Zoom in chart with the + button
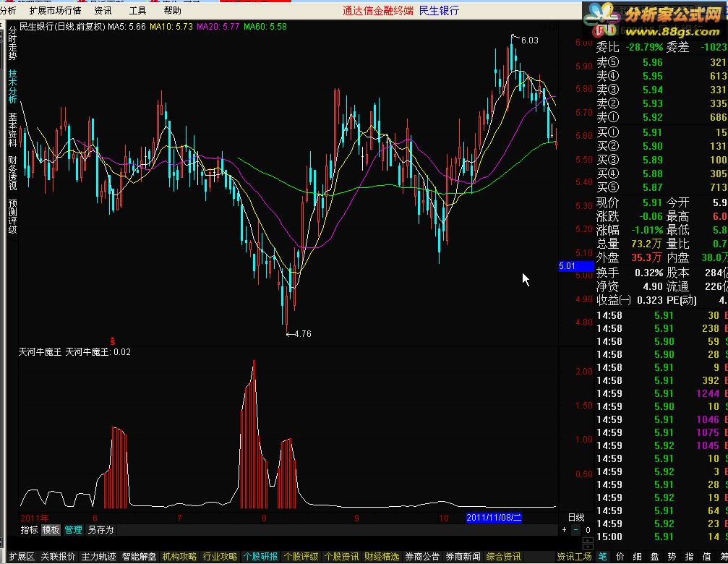 tap(564, 529)
